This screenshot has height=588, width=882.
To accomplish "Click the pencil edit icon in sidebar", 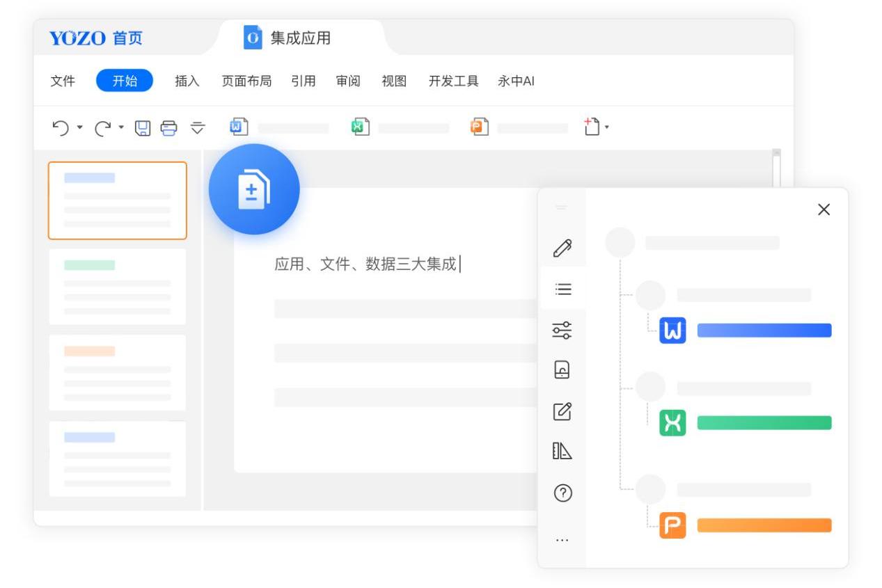I will (x=562, y=247).
